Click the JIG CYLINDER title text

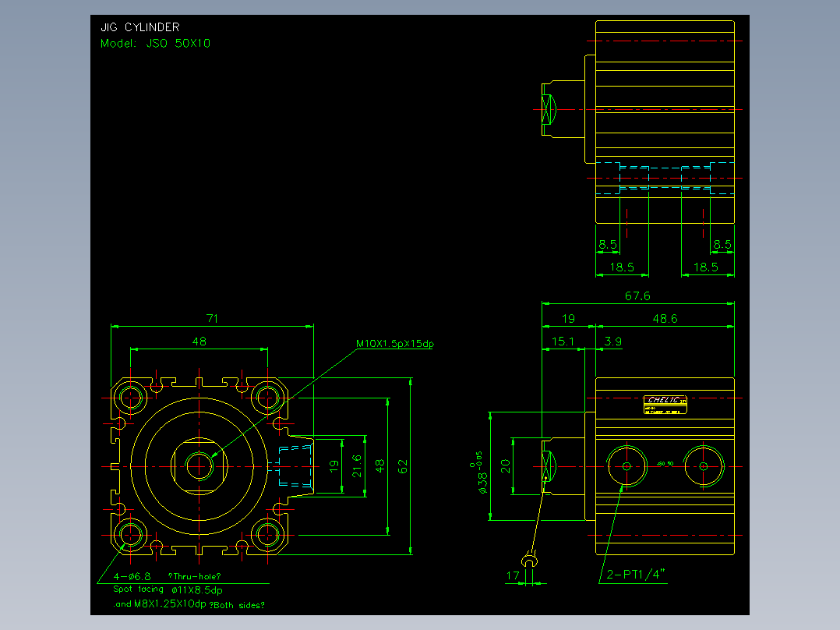click(139, 27)
